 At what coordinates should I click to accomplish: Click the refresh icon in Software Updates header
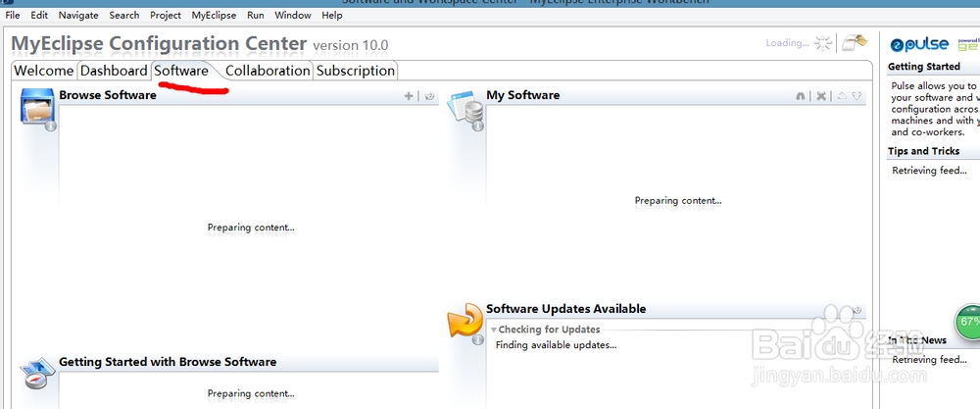(x=857, y=310)
